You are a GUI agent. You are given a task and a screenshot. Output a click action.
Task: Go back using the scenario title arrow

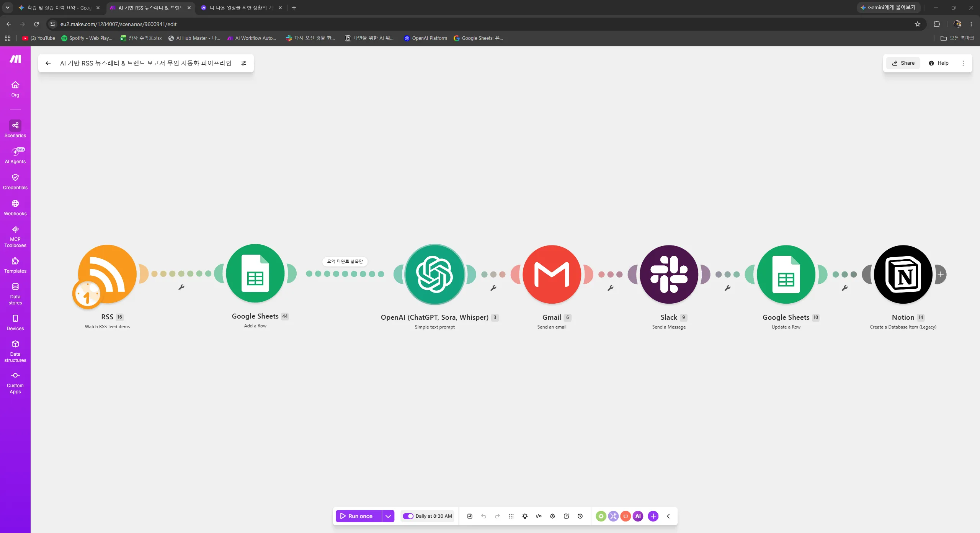[48, 63]
